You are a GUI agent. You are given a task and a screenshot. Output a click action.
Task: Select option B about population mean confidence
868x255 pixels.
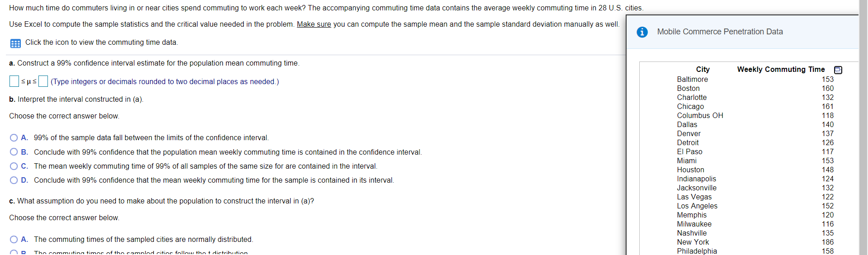point(14,152)
